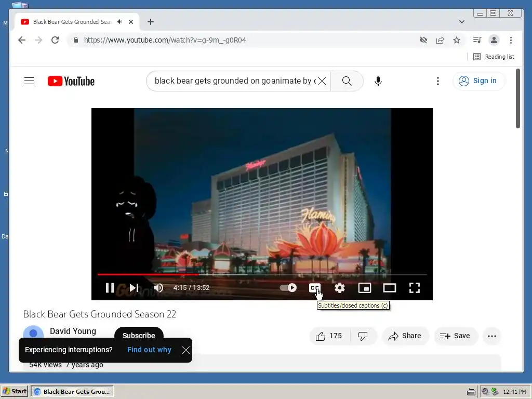Run search with magnifier button

(347, 81)
